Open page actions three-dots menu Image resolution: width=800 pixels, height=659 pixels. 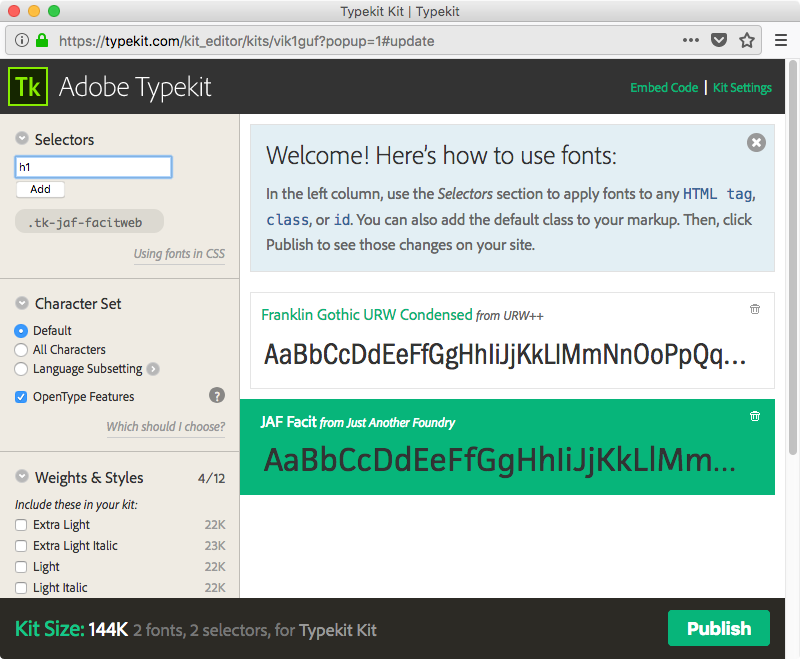pyautogui.click(x=691, y=40)
